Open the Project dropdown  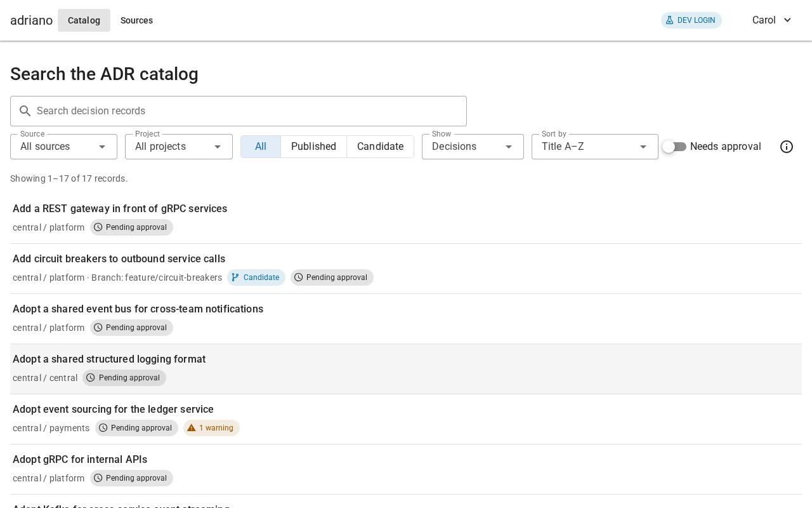click(179, 147)
